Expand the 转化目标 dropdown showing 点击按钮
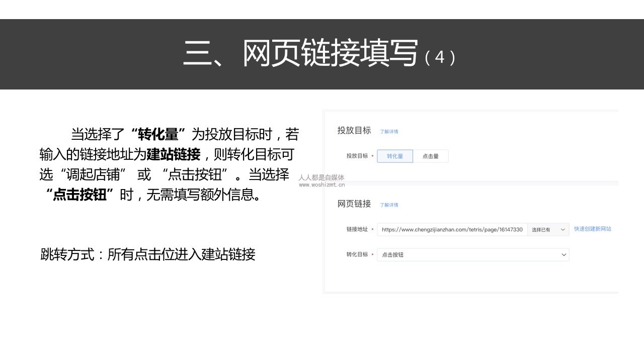644x362 pixels. click(473, 255)
